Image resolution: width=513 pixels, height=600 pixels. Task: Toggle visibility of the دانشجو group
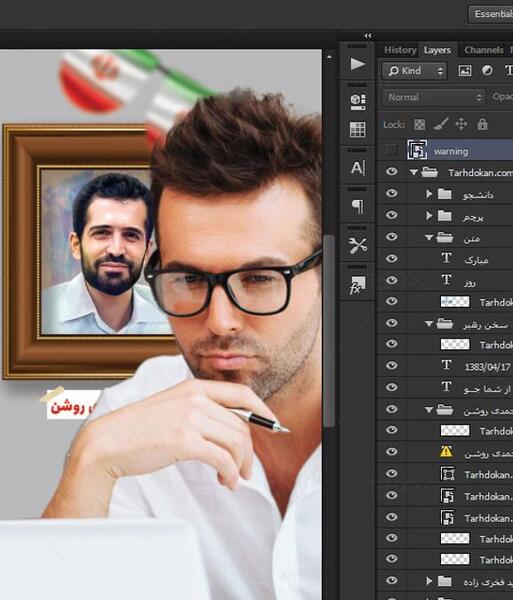(391, 193)
